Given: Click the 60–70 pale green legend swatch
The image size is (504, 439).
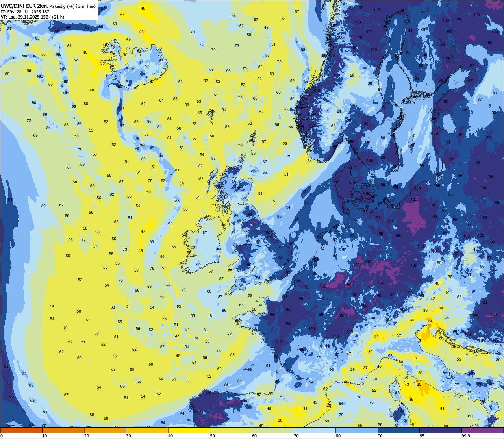Looking at the screenshot, I should [x=273, y=430].
